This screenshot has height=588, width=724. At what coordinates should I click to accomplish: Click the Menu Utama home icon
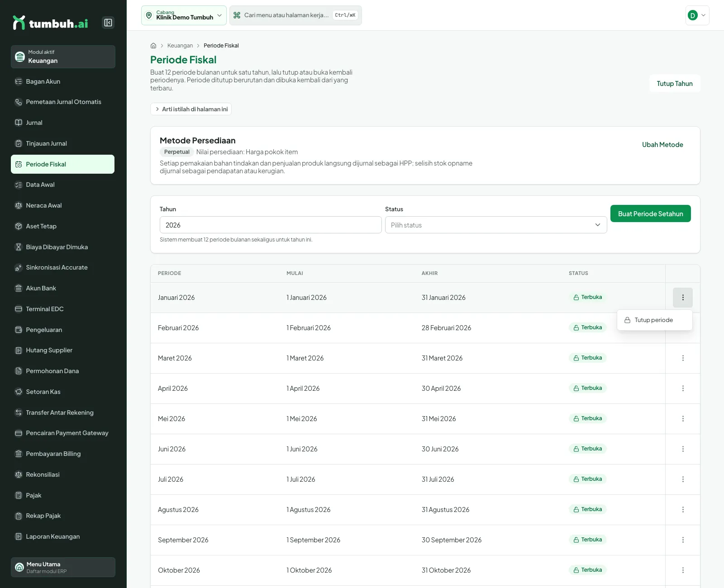point(19,567)
